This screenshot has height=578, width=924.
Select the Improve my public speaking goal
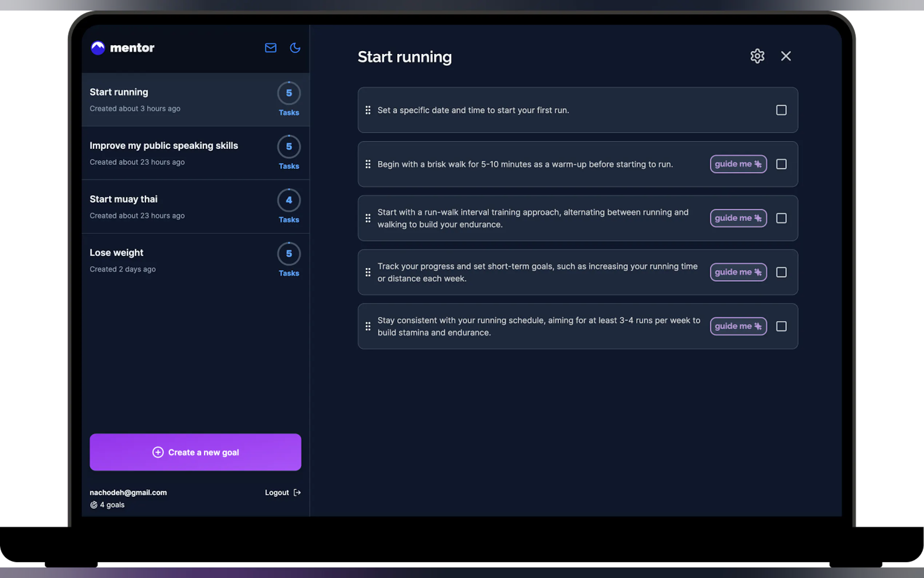(164, 146)
